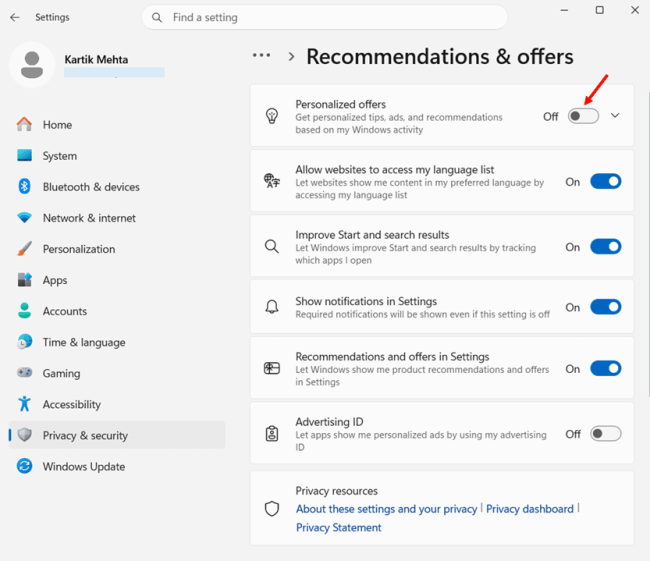The width and height of the screenshot is (650, 561).
Task: Click the Apps icon in sidebar
Action: 24,280
